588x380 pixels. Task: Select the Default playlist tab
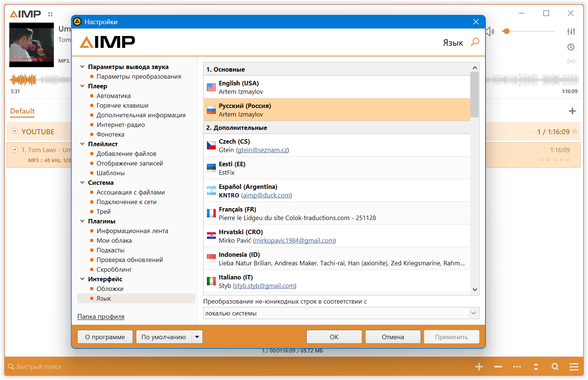[x=22, y=111]
